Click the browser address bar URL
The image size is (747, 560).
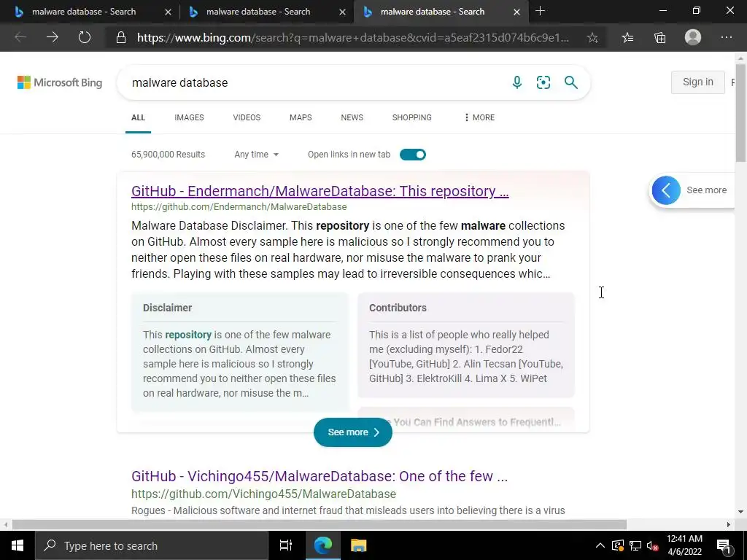tap(352, 38)
